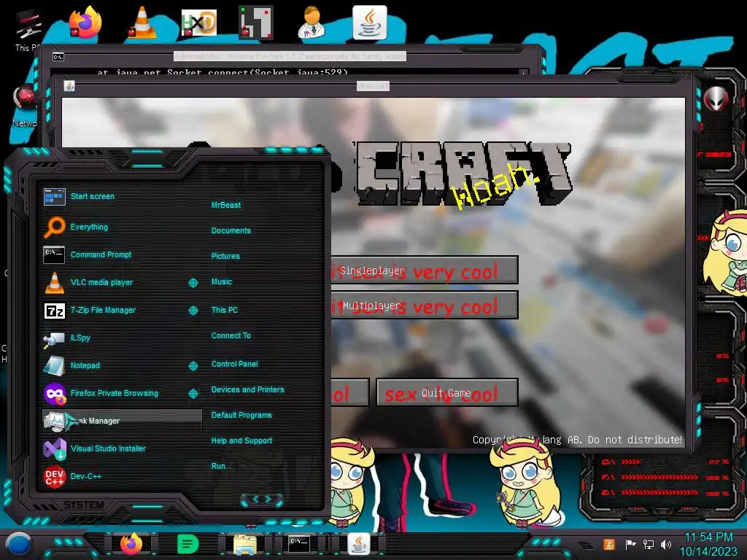Open Default Programs from start menu

tap(241, 415)
